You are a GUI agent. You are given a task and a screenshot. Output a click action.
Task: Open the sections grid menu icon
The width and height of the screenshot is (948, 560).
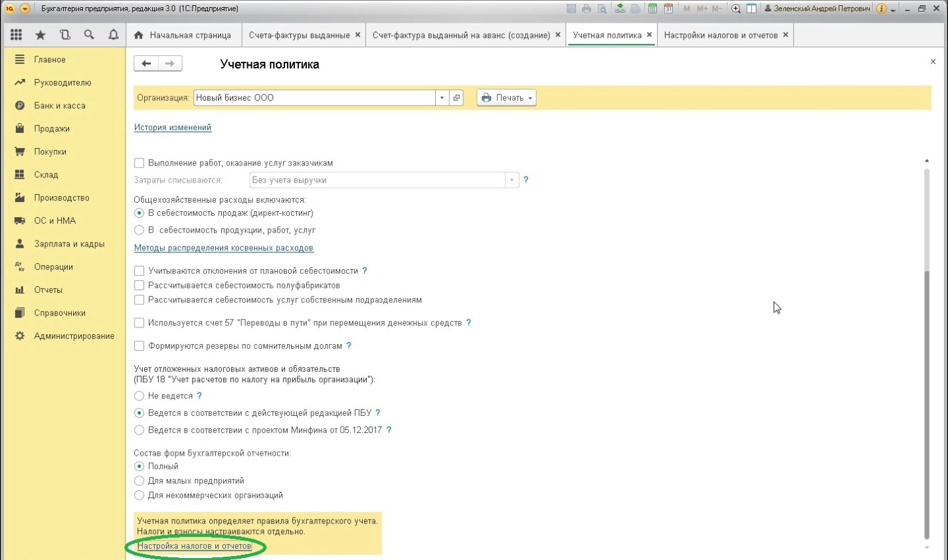point(16,35)
